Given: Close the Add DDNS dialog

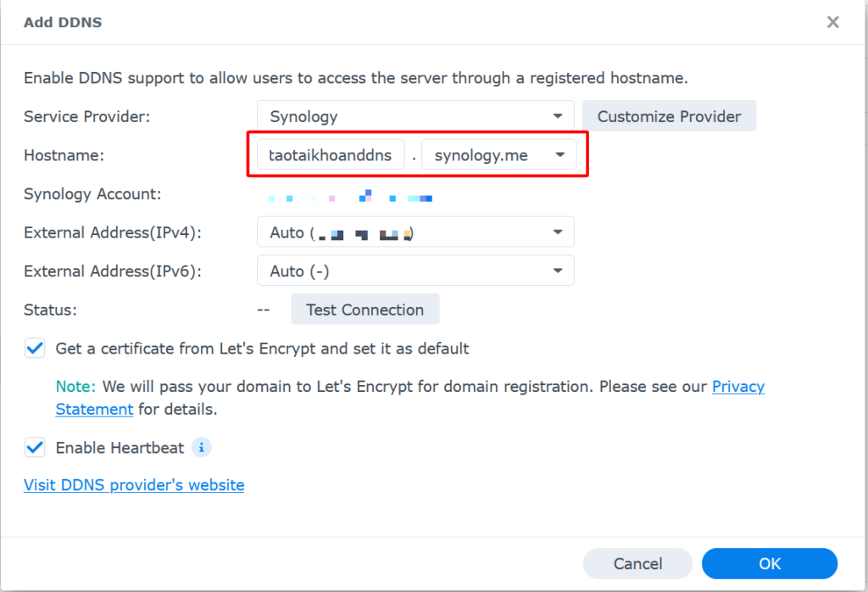Looking at the screenshot, I should point(832,22).
